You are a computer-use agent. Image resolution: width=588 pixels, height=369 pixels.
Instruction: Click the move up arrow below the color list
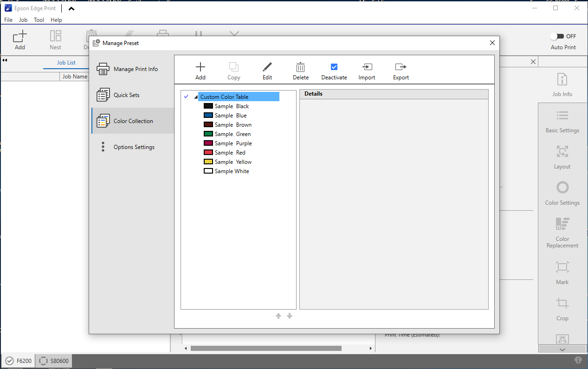[x=278, y=316]
